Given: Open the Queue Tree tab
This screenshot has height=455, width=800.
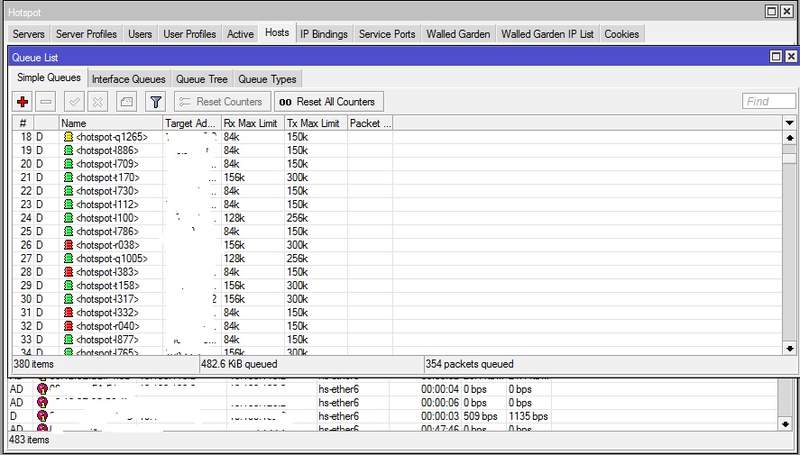Looking at the screenshot, I should 202,80.
